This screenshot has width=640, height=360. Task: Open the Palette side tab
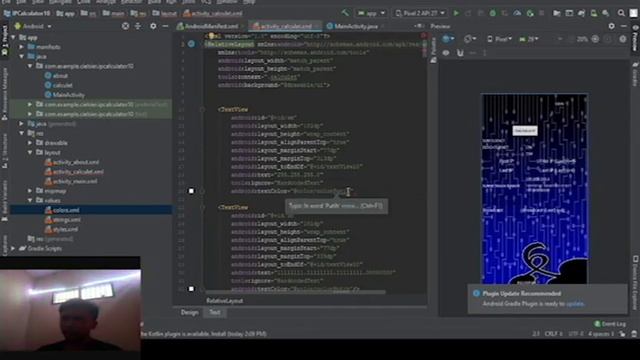tap(433, 50)
